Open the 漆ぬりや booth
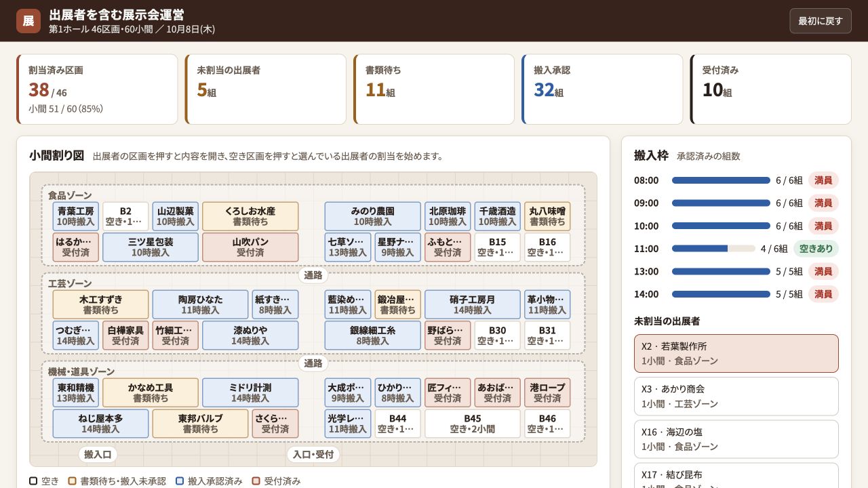 pos(250,335)
